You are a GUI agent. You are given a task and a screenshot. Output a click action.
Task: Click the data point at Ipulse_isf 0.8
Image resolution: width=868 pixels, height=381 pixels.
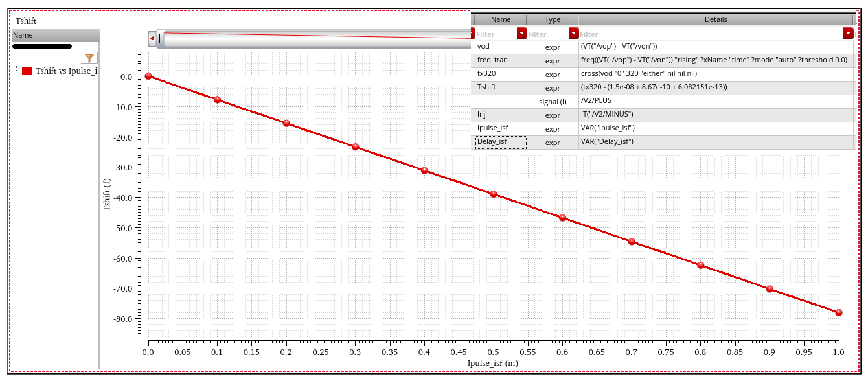click(x=700, y=265)
